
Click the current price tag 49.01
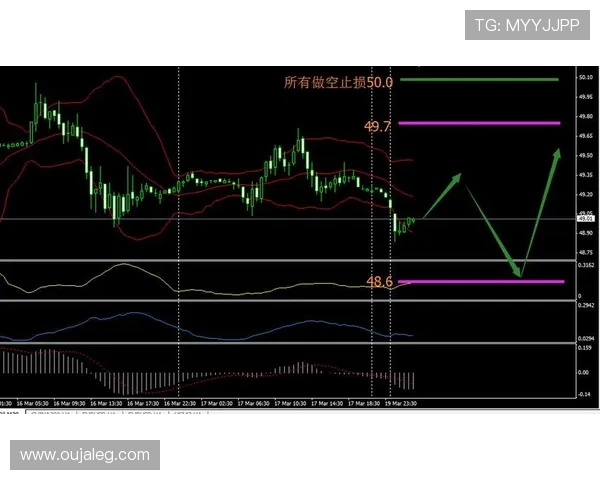586,218
